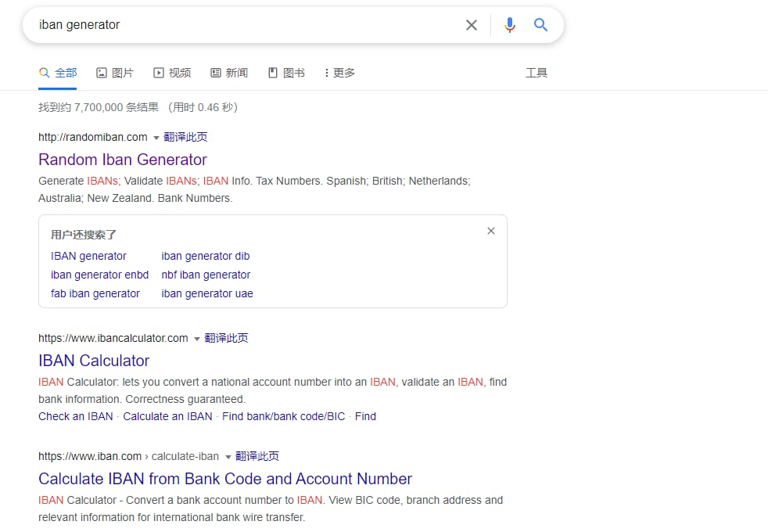Image resolution: width=768 pixels, height=532 pixels.
Task: Expand dropdown arrow next to ibancalculator.com URL
Action: [x=196, y=339]
